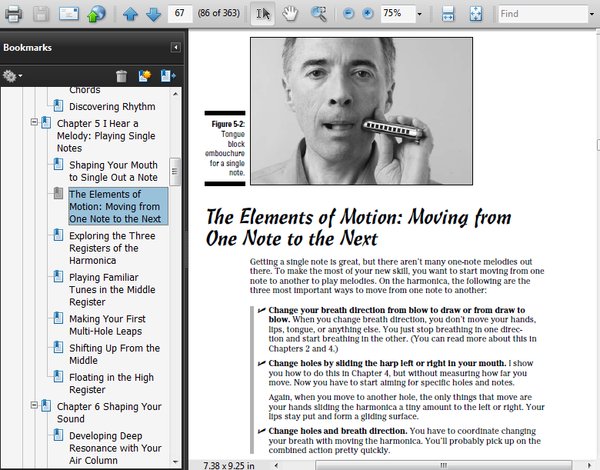
Task: Create a new bookmark
Action: tap(144, 76)
